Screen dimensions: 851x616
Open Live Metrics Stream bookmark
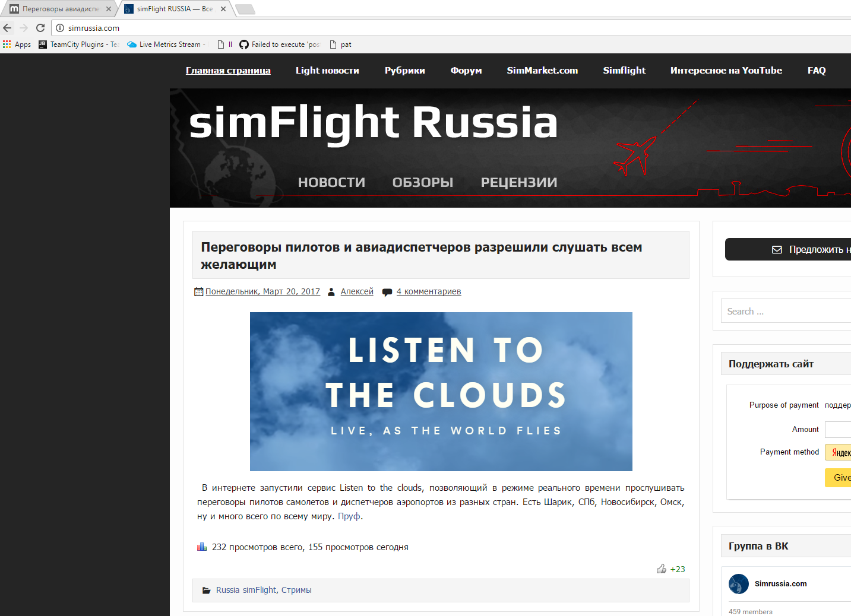(166, 45)
